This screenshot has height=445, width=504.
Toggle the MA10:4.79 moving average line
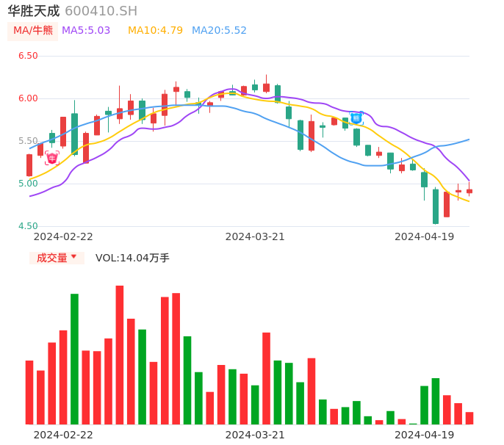(x=155, y=31)
